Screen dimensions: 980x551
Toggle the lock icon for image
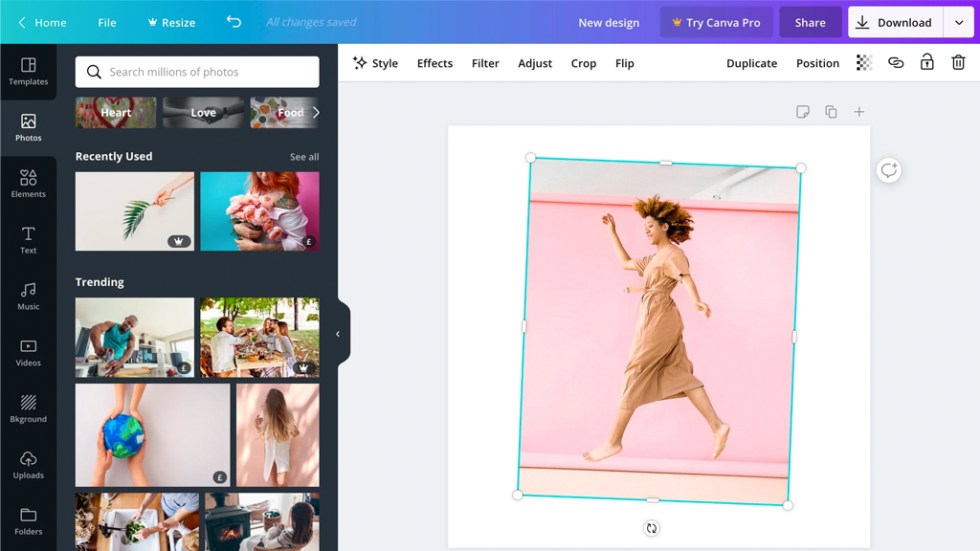click(x=926, y=63)
